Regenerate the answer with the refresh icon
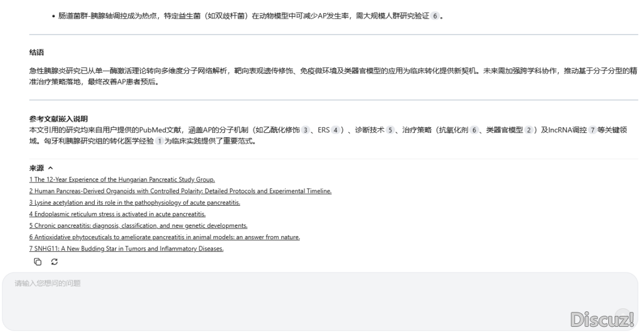The width and height of the screenshot is (644, 334). click(x=54, y=262)
